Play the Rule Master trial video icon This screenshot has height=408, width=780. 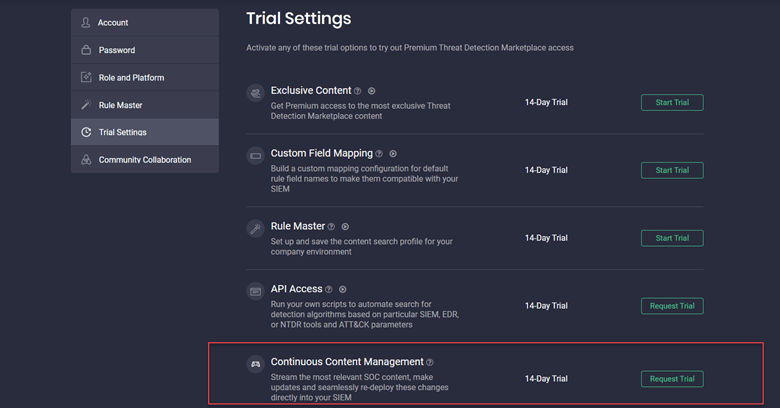click(x=345, y=226)
